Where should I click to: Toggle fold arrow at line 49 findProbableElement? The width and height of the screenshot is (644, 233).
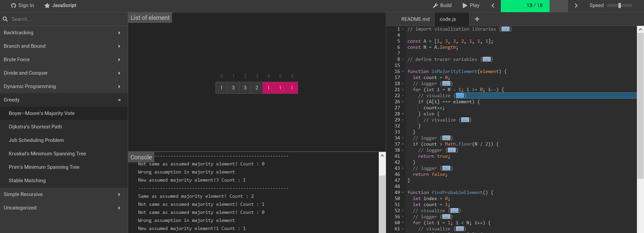click(403, 192)
